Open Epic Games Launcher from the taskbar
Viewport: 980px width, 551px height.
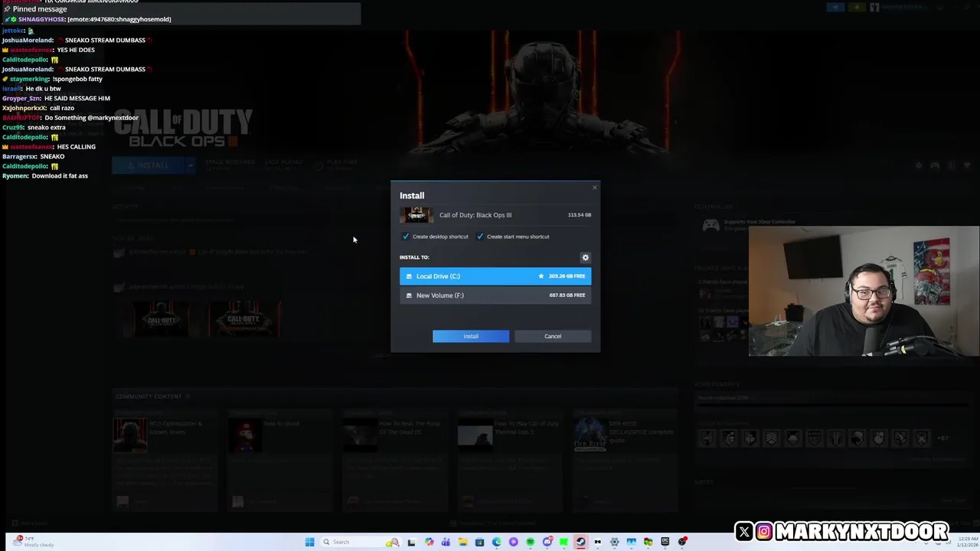click(x=665, y=542)
